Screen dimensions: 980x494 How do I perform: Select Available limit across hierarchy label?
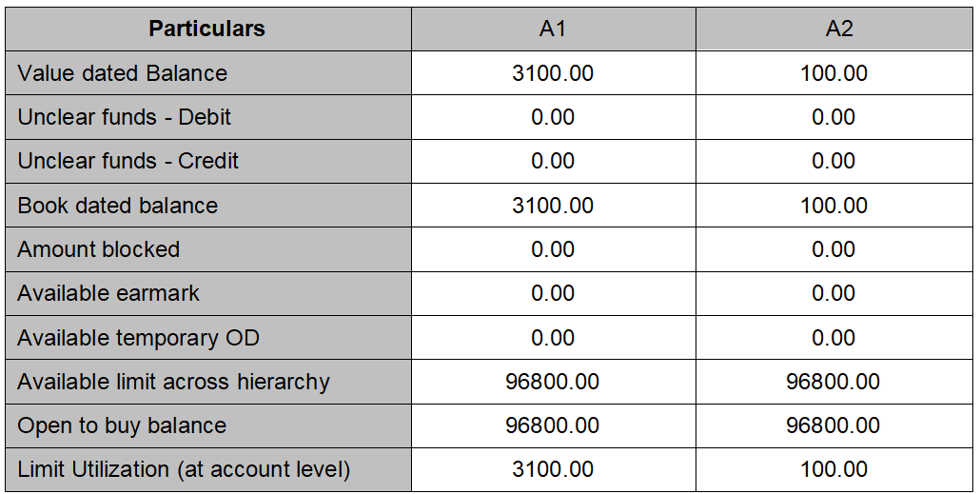pyautogui.click(x=174, y=382)
